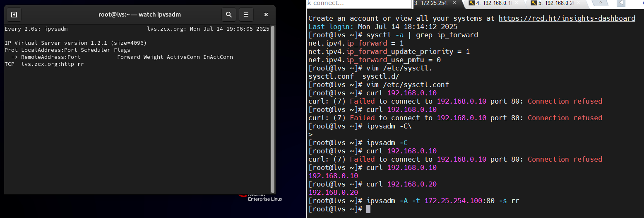This screenshot has height=218, width=644.
Task: Click 'net.ipv4.ip_forward = 1' output line
Action: point(356,43)
